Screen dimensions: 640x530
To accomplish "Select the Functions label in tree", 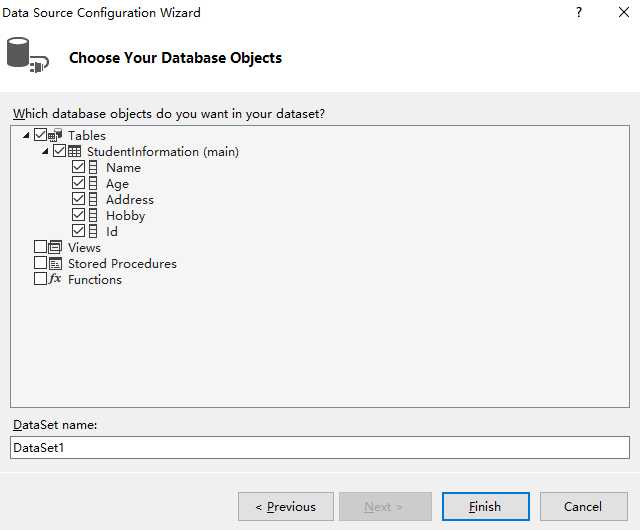I will pos(95,280).
